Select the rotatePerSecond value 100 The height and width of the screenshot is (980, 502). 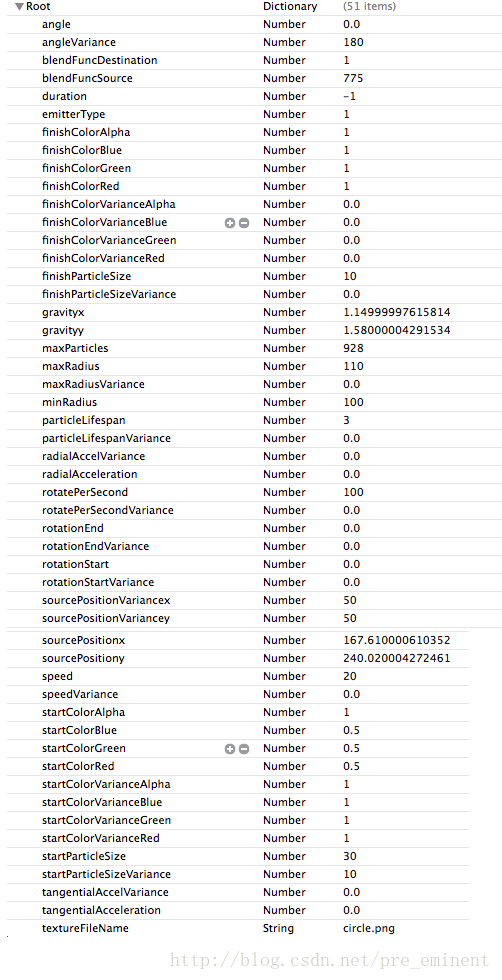[x=353, y=492]
